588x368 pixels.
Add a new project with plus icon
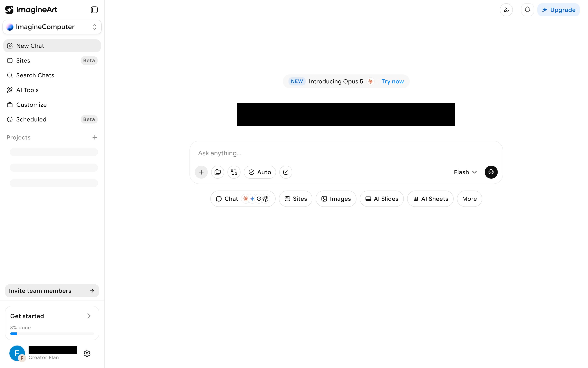tap(95, 137)
